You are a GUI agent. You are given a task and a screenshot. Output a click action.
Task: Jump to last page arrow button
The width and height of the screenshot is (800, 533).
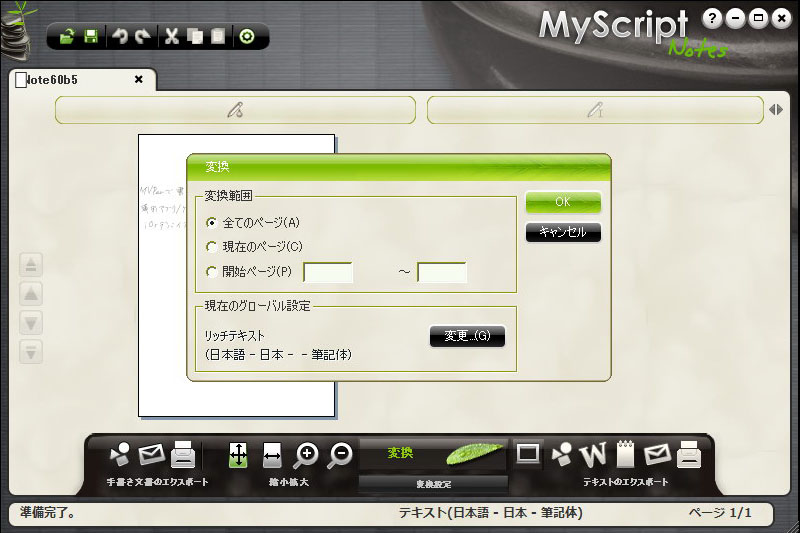click(x=31, y=352)
